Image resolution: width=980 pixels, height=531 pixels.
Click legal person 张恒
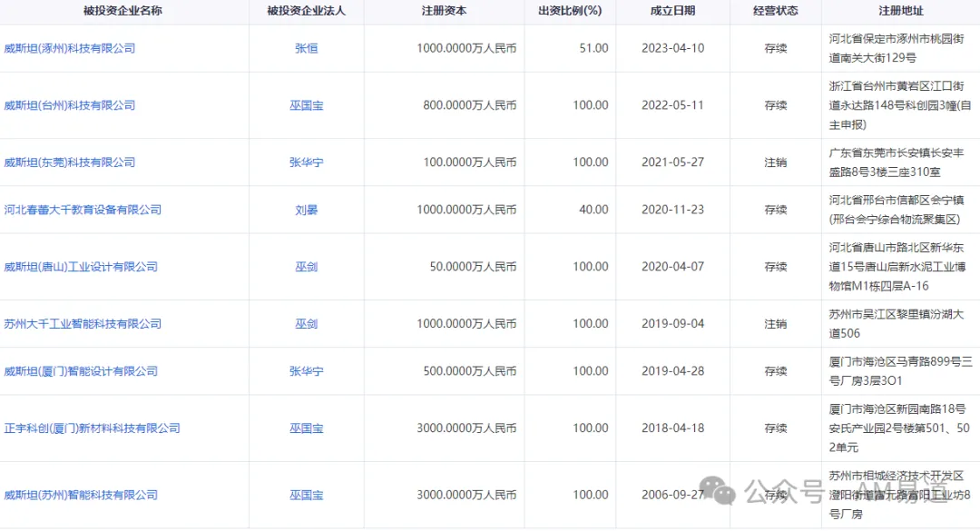307,48
